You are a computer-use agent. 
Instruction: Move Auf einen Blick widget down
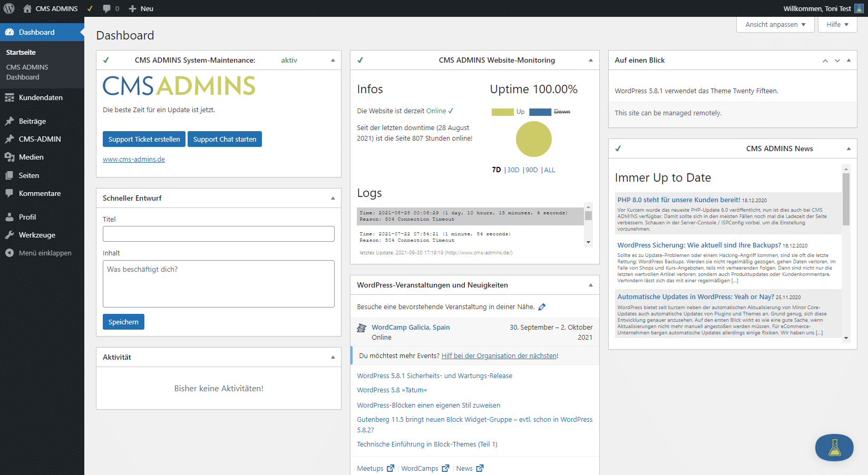point(837,61)
